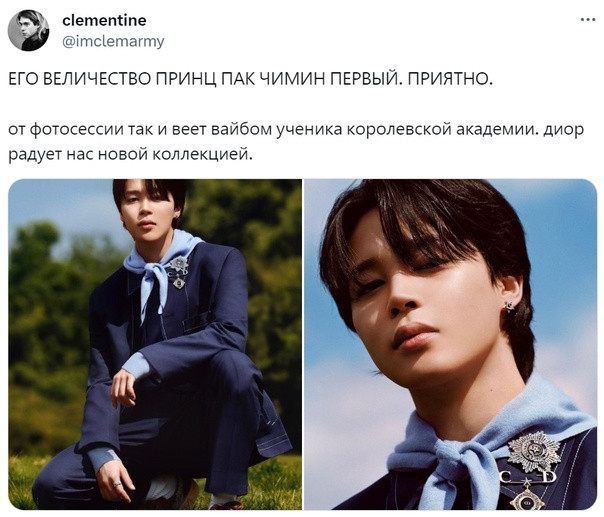
Task: Click the display name clementine
Action: pyautogui.click(x=104, y=20)
